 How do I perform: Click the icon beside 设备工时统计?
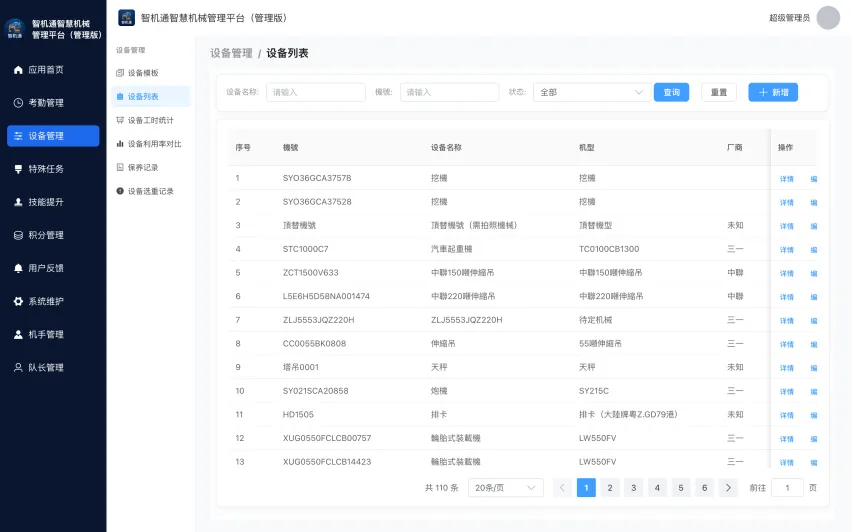coord(120,120)
